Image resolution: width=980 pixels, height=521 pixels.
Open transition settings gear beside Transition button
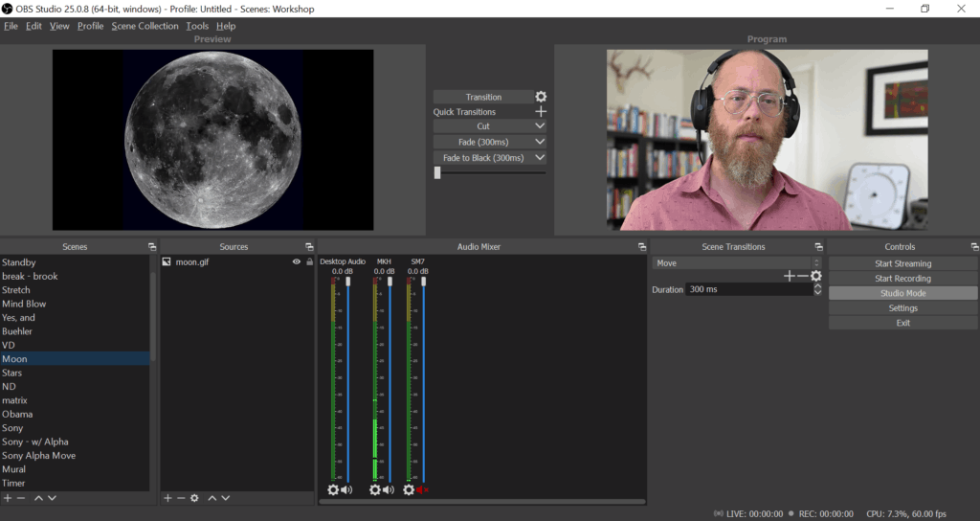pos(541,97)
